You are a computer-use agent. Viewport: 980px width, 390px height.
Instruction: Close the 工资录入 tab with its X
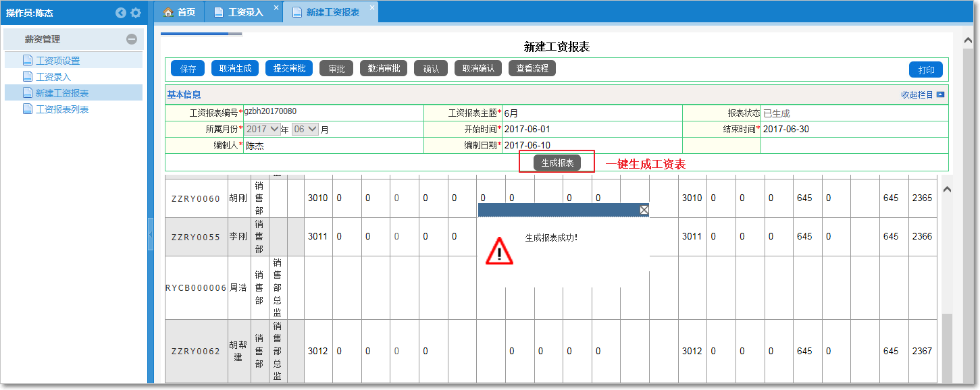click(x=275, y=7)
